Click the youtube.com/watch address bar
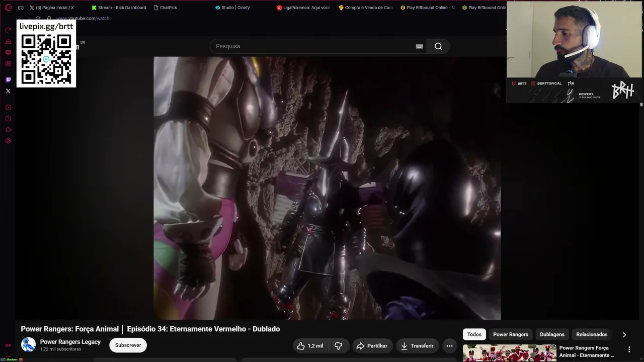 [x=83, y=19]
